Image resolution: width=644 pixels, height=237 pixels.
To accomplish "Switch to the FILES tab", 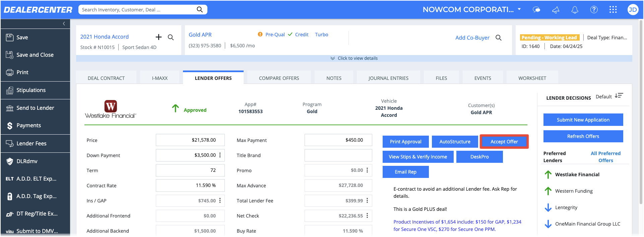I will click(441, 78).
